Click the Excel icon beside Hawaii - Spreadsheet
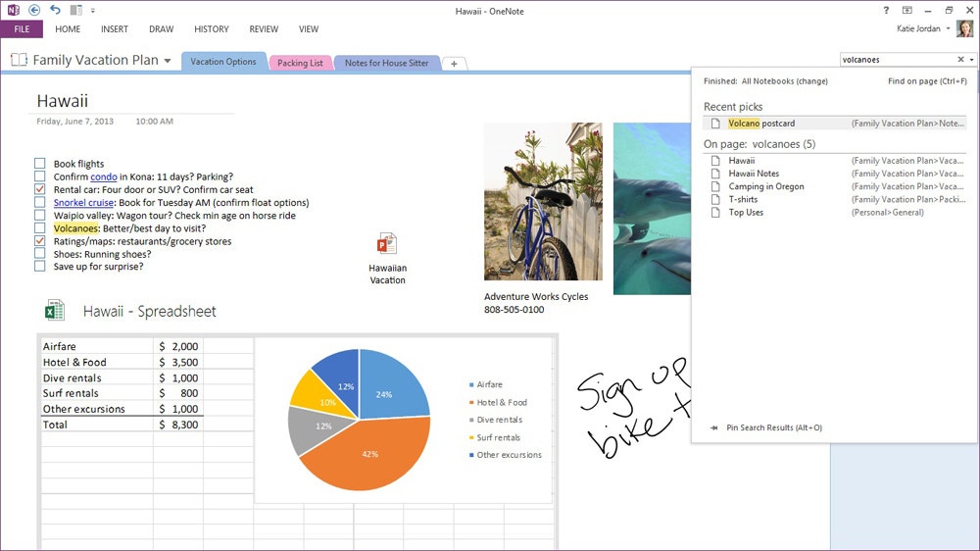980x551 pixels. (x=54, y=311)
